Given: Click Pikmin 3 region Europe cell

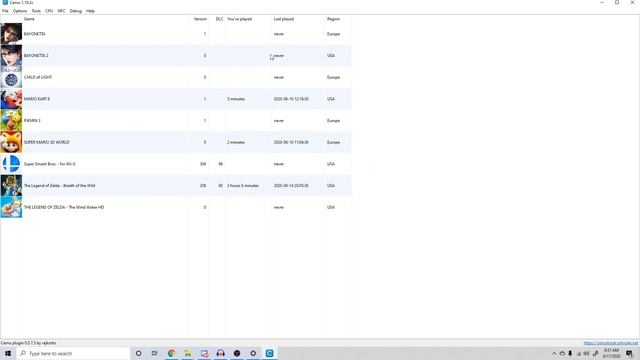Looking at the screenshot, I should pyautogui.click(x=333, y=120).
